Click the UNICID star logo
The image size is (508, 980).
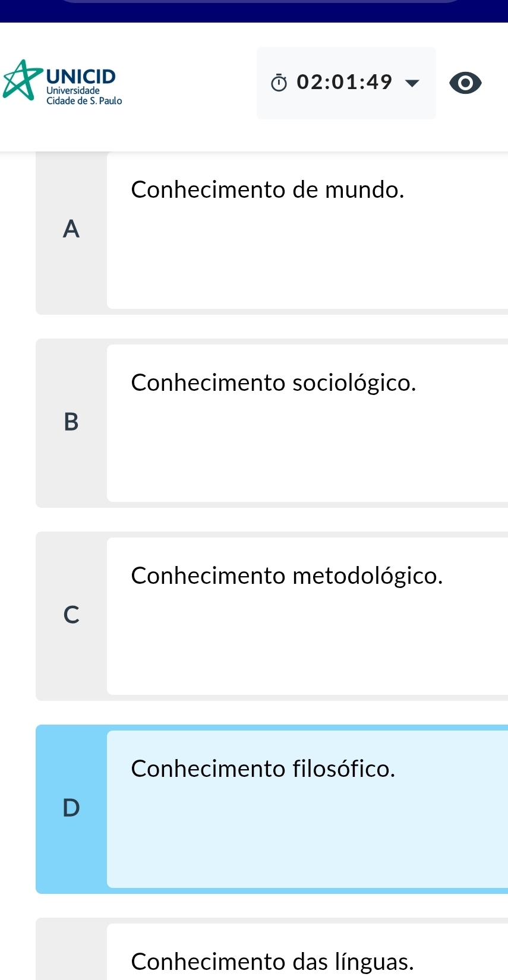23,80
